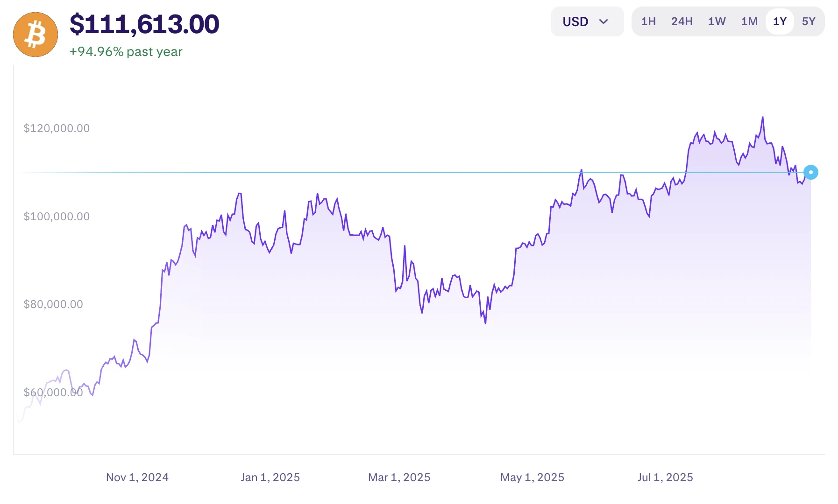Click the Mar 1, 2025 date label

pyautogui.click(x=399, y=477)
